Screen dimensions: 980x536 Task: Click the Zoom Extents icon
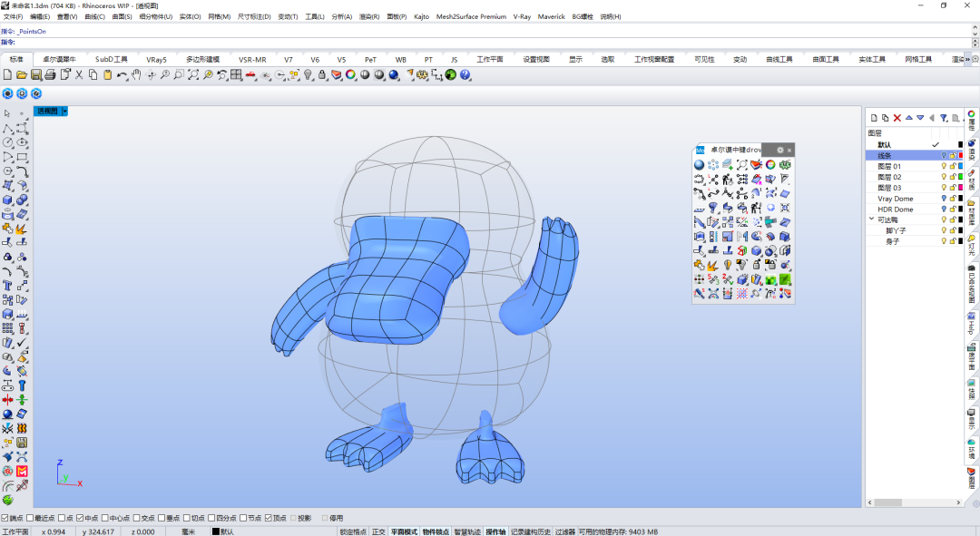(193, 75)
